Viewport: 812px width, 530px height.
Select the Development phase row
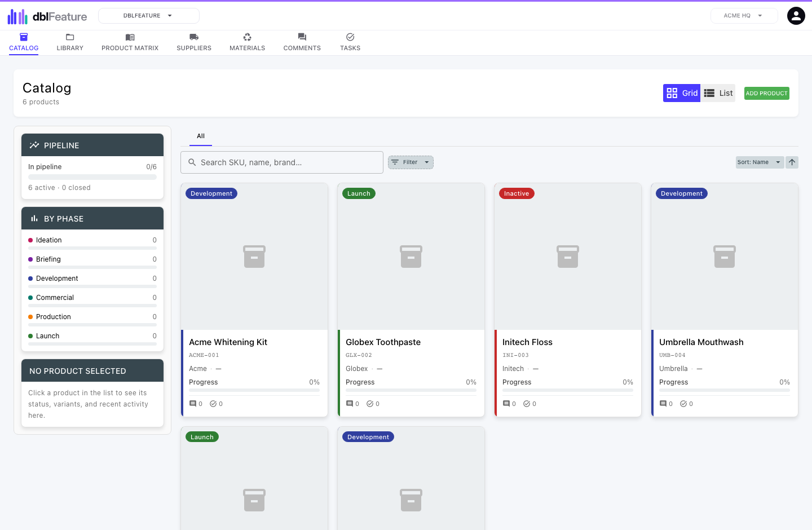tap(92, 281)
